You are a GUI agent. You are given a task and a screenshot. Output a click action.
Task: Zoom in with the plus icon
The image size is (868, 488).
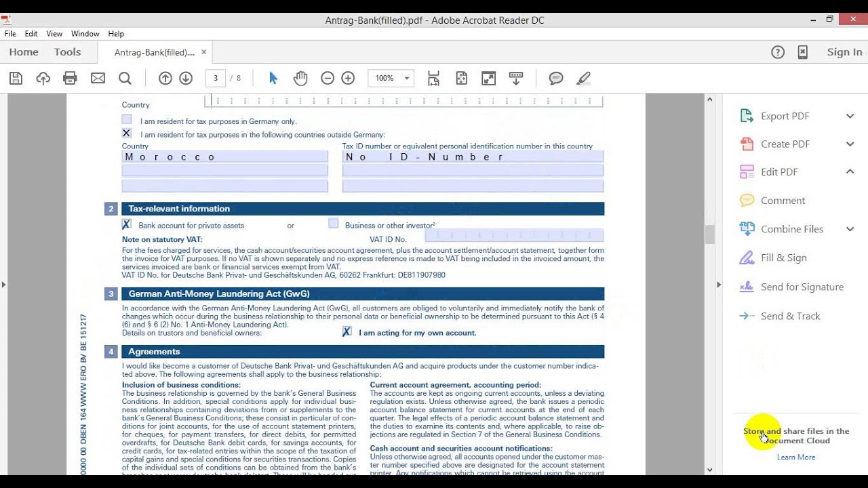point(348,79)
